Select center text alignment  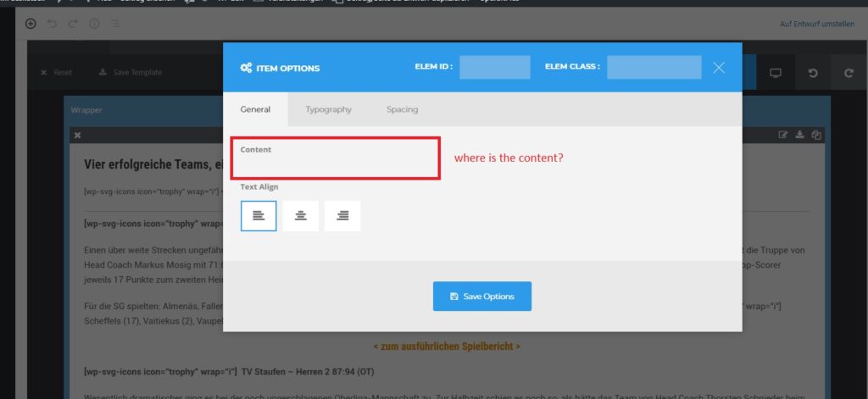300,216
